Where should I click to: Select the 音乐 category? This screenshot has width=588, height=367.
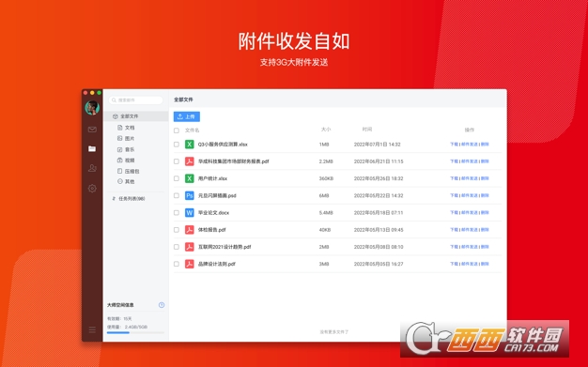coord(126,149)
